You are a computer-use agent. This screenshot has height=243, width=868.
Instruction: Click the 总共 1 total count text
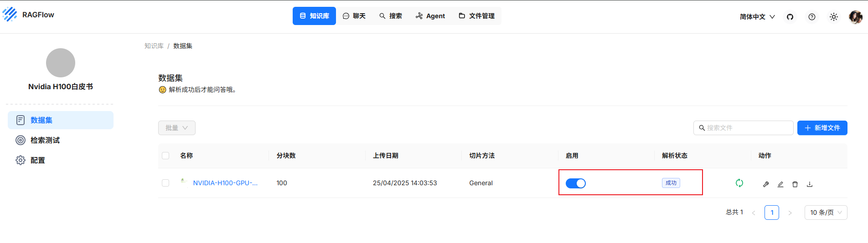(x=734, y=212)
